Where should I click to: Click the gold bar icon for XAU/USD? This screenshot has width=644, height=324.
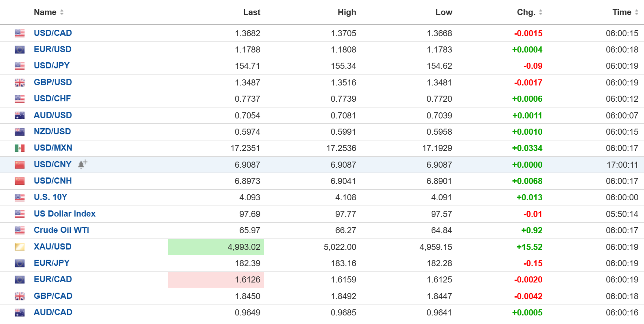pyautogui.click(x=20, y=247)
